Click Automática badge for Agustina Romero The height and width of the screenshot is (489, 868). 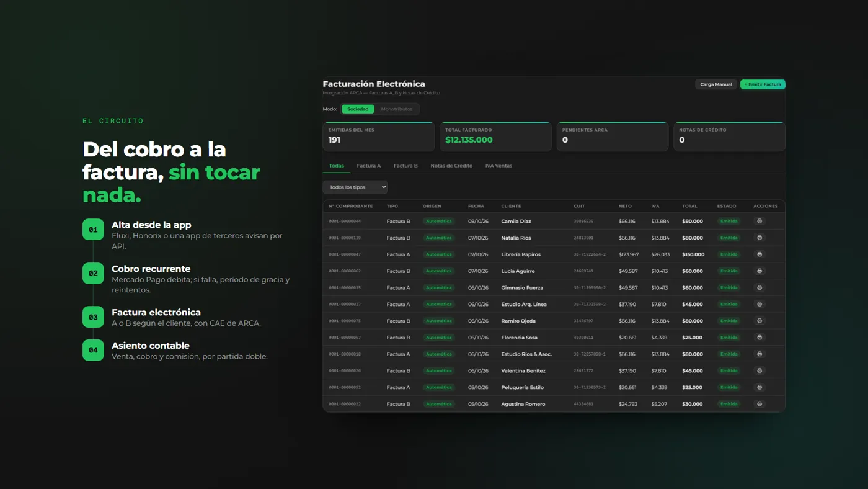pyautogui.click(x=439, y=404)
